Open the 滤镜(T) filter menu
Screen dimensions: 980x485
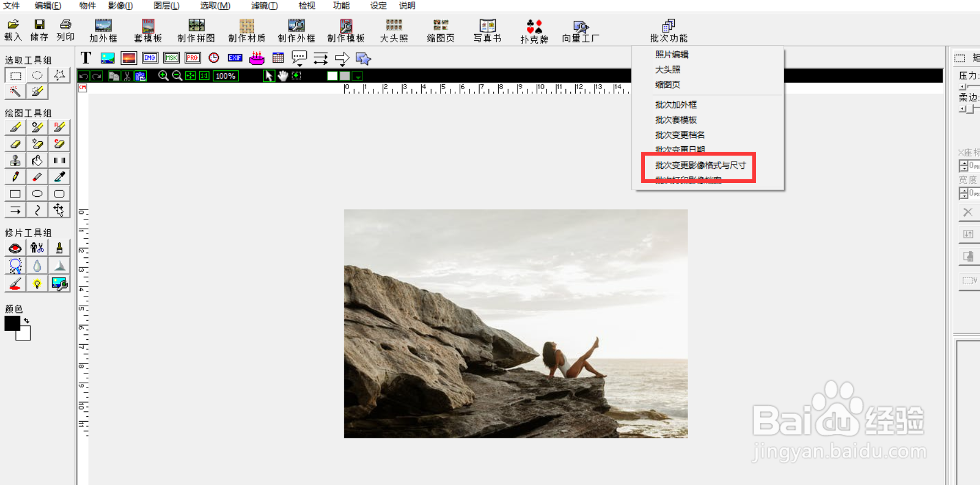point(265,5)
